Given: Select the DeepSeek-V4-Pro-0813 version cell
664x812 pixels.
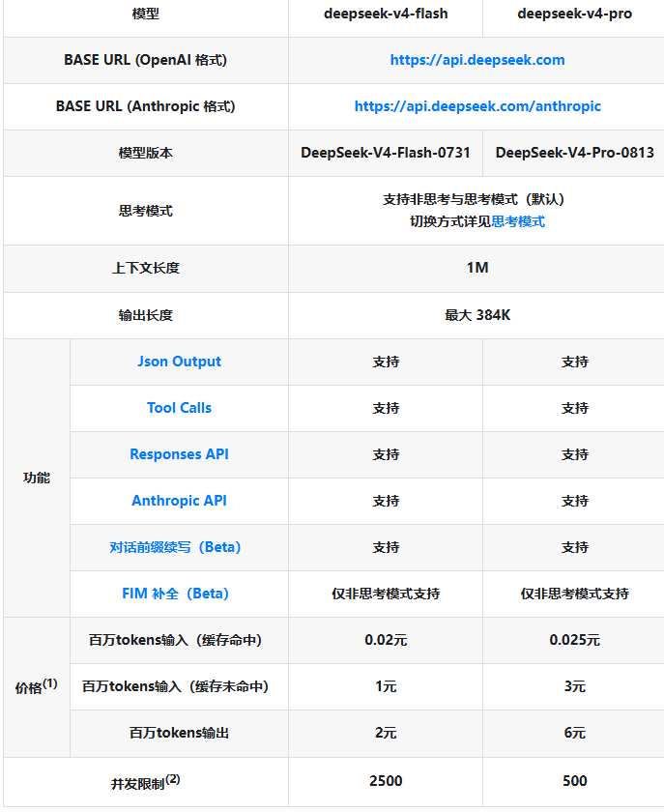Looking at the screenshot, I should [x=574, y=153].
